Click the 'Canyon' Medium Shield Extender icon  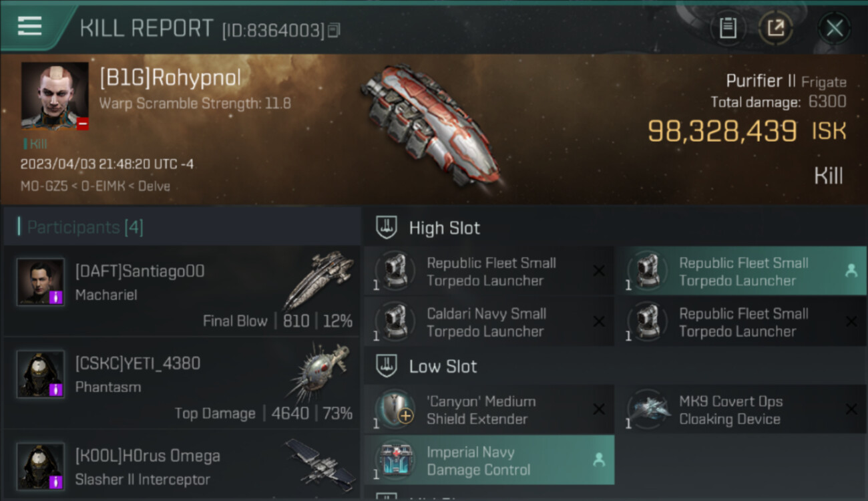395,409
